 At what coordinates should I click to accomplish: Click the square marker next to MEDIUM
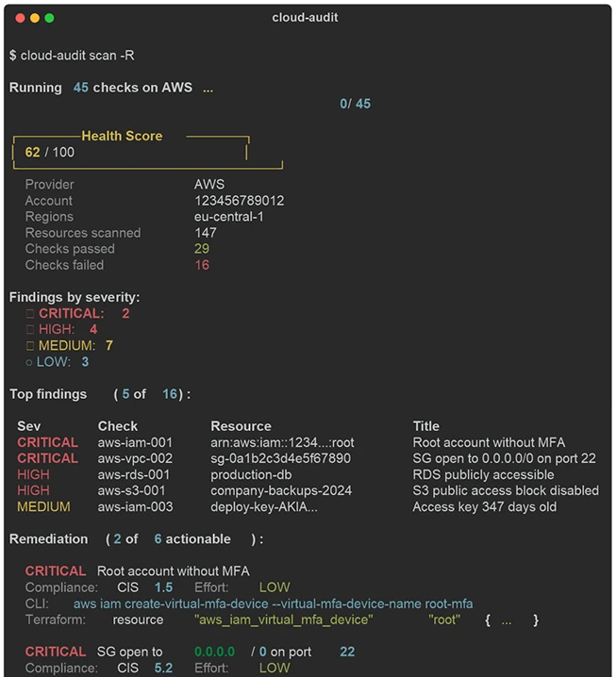coord(30,346)
